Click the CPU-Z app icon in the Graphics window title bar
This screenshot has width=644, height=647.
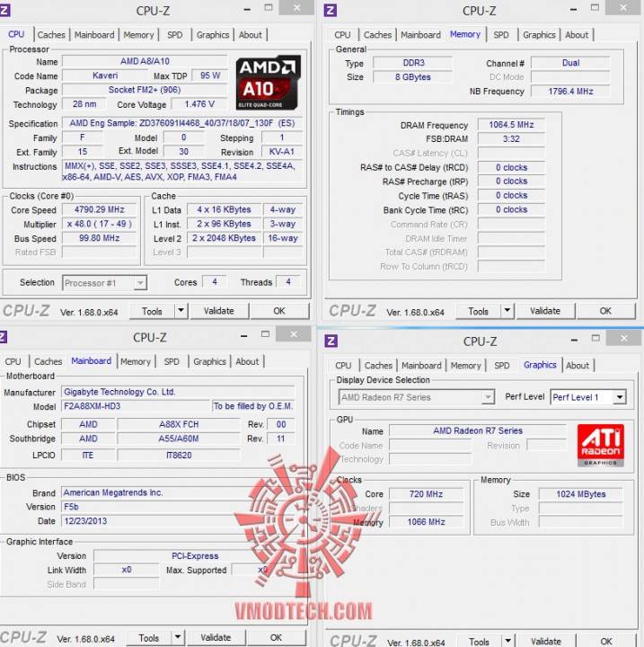(331, 341)
